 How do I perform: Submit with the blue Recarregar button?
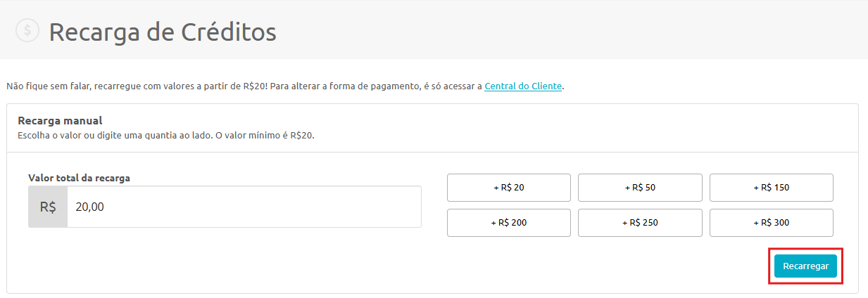(x=805, y=266)
